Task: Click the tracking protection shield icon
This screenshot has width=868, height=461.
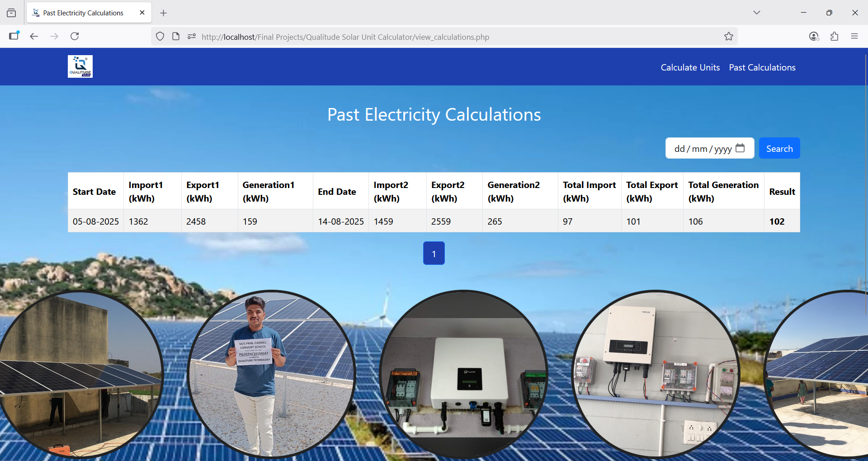Action: [x=160, y=37]
